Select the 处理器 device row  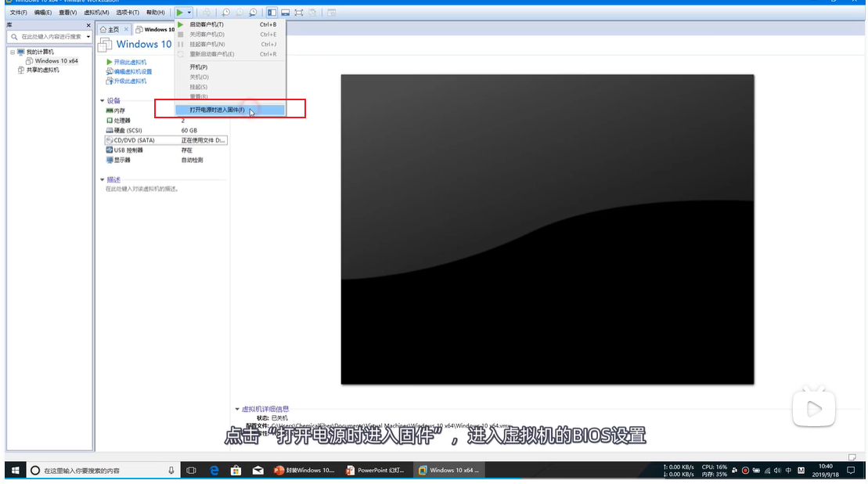click(165, 120)
